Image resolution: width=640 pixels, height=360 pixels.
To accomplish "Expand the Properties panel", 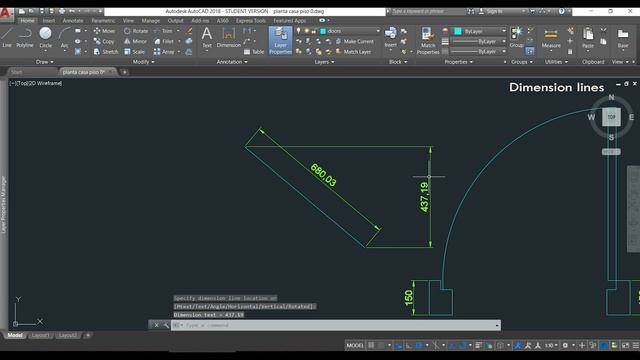I will click(458, 62).
